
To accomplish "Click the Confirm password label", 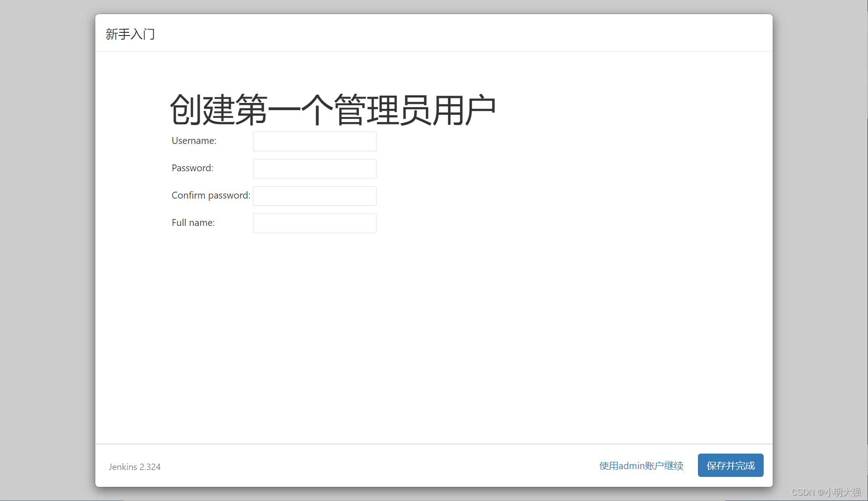I will 210,195.
